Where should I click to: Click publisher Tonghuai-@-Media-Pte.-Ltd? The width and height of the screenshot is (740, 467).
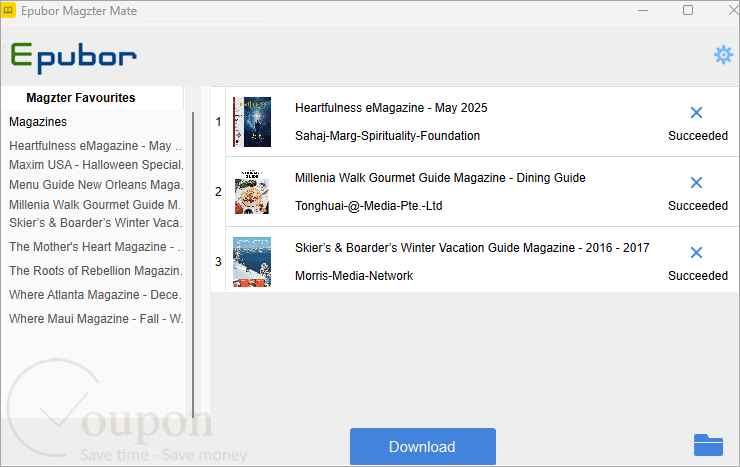369,206
